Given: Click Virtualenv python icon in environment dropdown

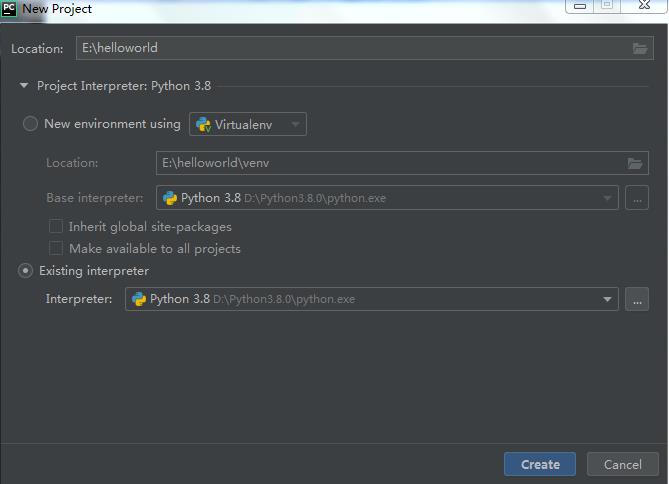Looking at the screenshot, I should (204, 125).
